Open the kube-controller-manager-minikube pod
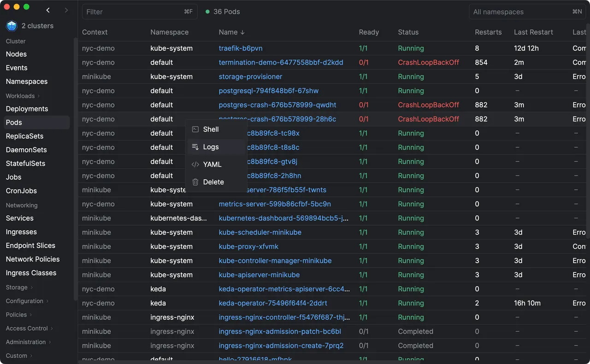The image size is (590, 364). (275, 261)
